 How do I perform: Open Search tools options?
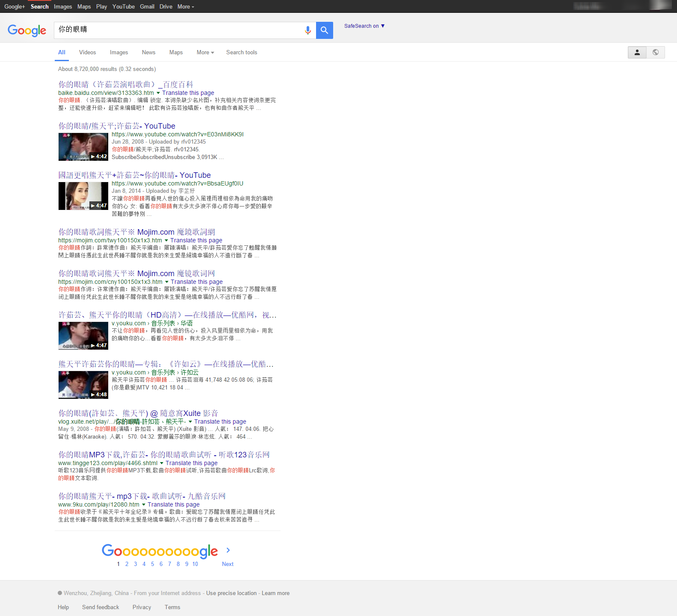tap(242, 52)
